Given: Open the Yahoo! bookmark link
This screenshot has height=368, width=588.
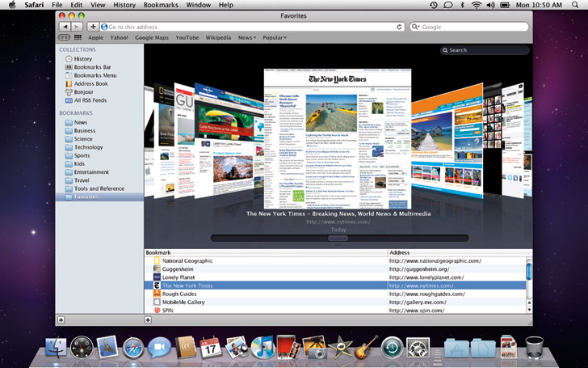Looking at the screenshot, I should click(x=119, y=37).
